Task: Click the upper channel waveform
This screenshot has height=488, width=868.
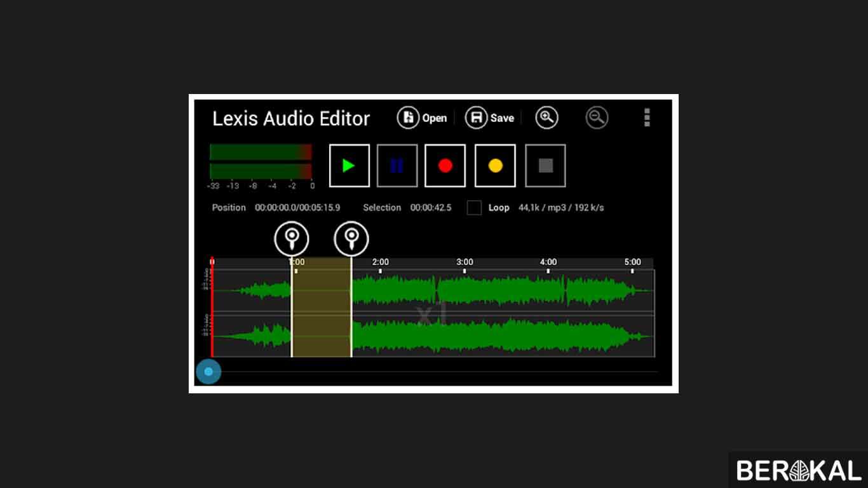Action: tap(432, 291)
